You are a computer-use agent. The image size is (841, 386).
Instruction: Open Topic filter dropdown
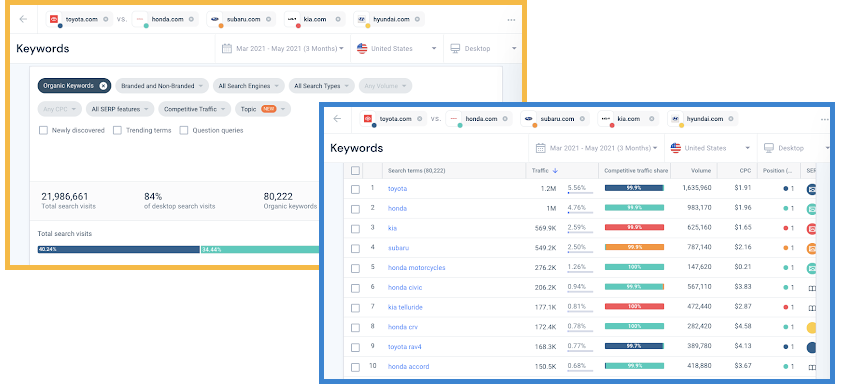pos(263,109)
